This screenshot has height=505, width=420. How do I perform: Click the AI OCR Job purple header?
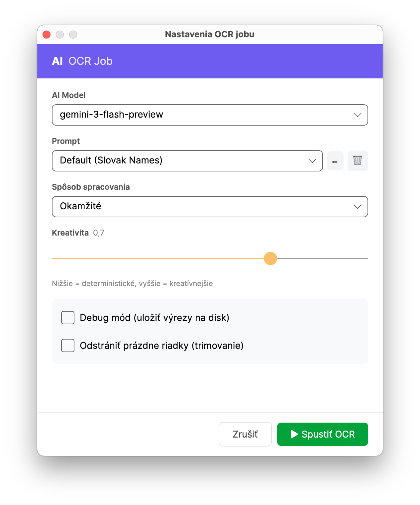tap(209, 61)
